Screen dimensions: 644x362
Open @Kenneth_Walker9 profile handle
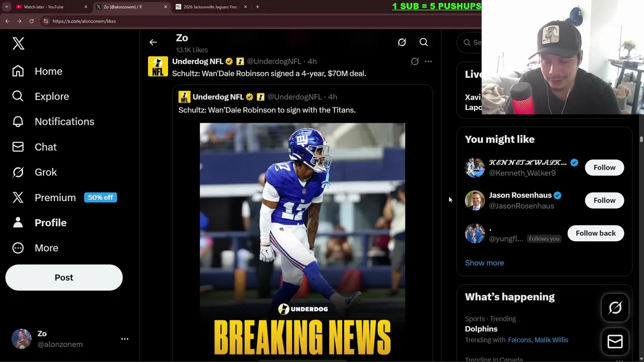522,173
